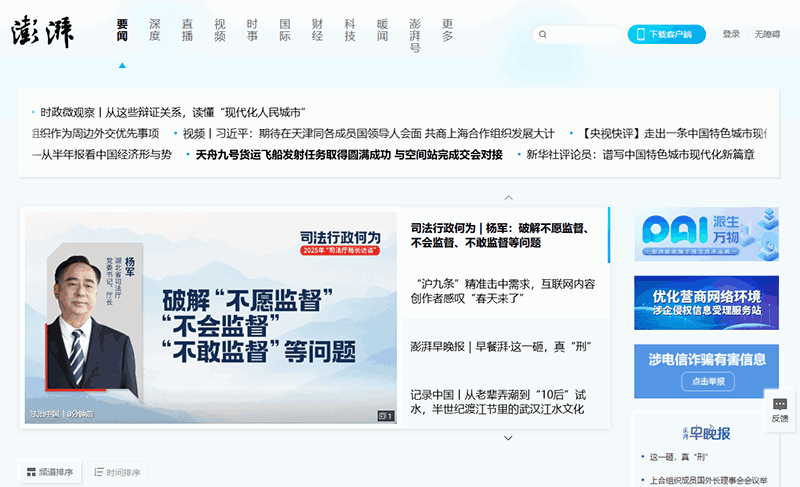Select carousel item 司法行政何为 杨军
800x487 pixels.
[501, 235]
